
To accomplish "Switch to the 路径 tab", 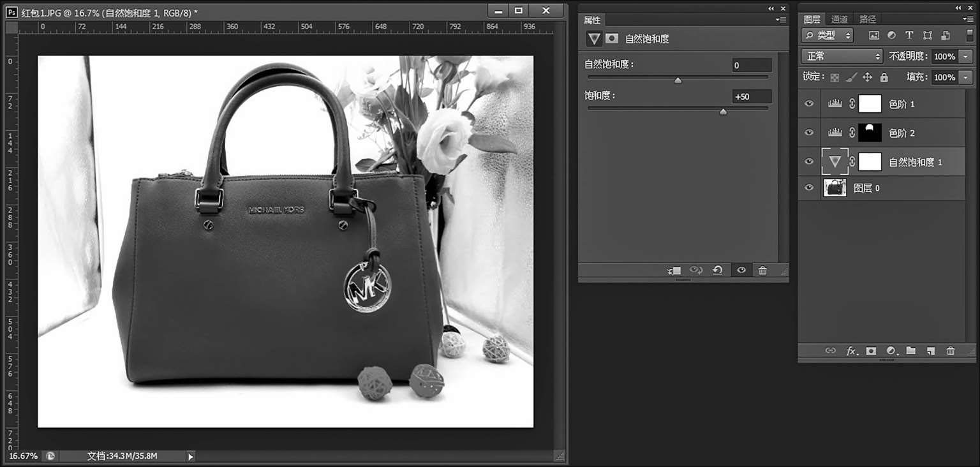I will [868, 20].
